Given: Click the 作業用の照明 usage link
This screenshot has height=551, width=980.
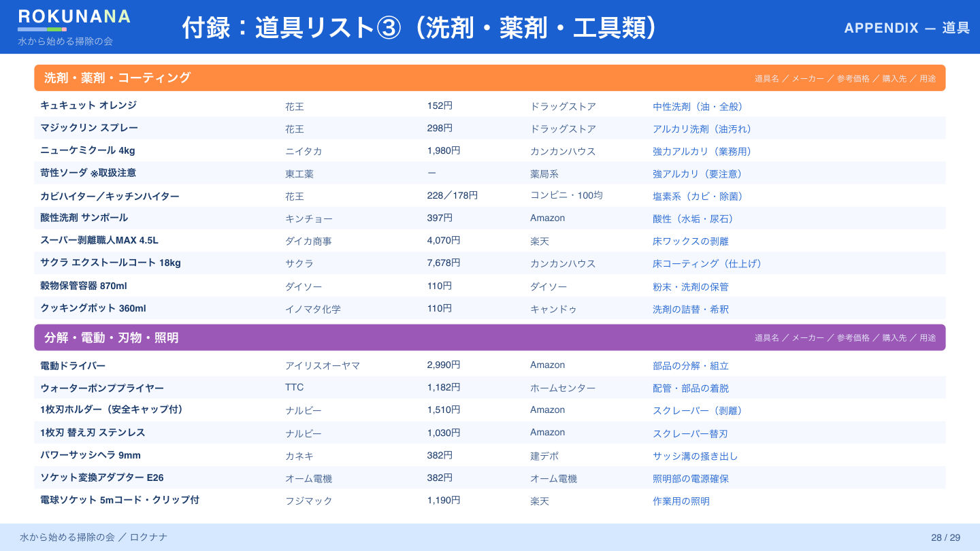Looking at the screenshot, I should (x=681, y=501).
